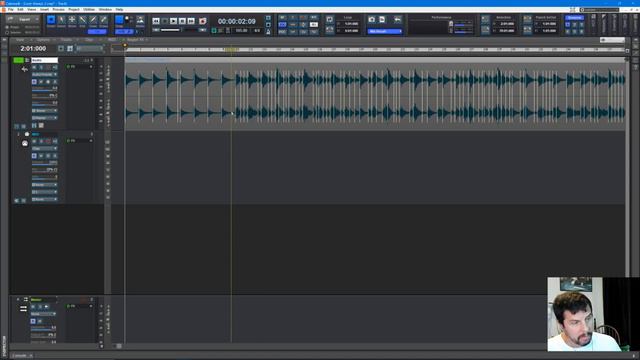Screen dimensions: 640x360
Task: Open the Views menu
Action: tap(31, 9)
